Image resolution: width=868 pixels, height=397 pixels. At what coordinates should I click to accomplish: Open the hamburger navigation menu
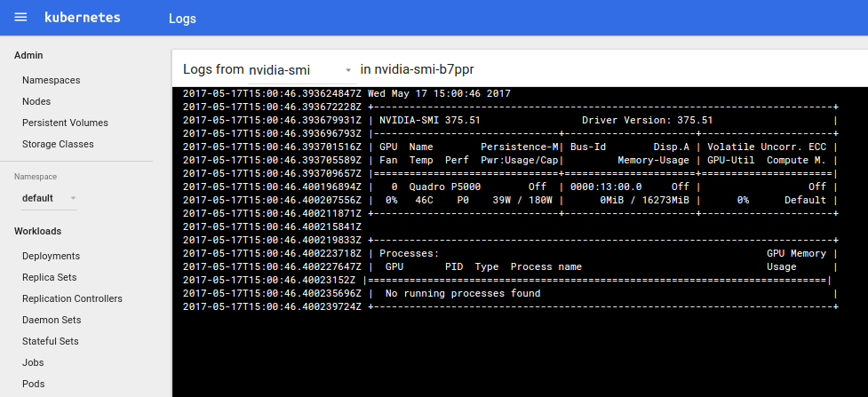20,17
